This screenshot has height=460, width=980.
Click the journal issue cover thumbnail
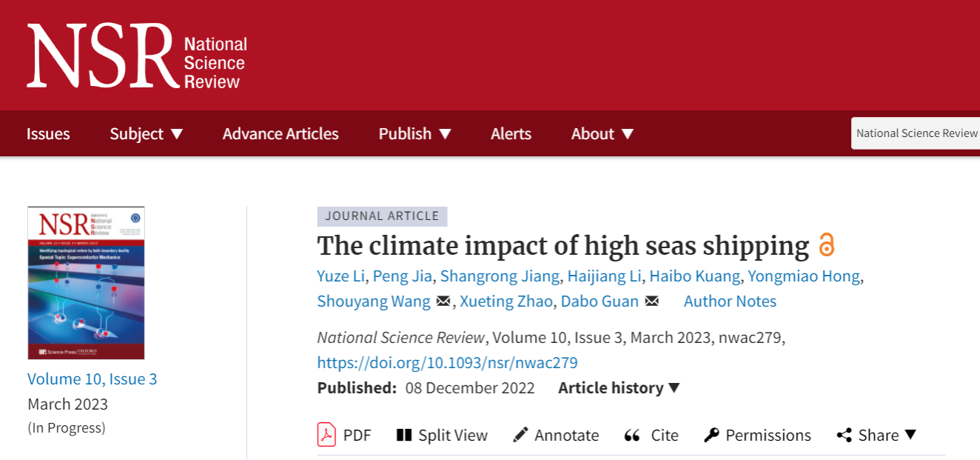86,283
